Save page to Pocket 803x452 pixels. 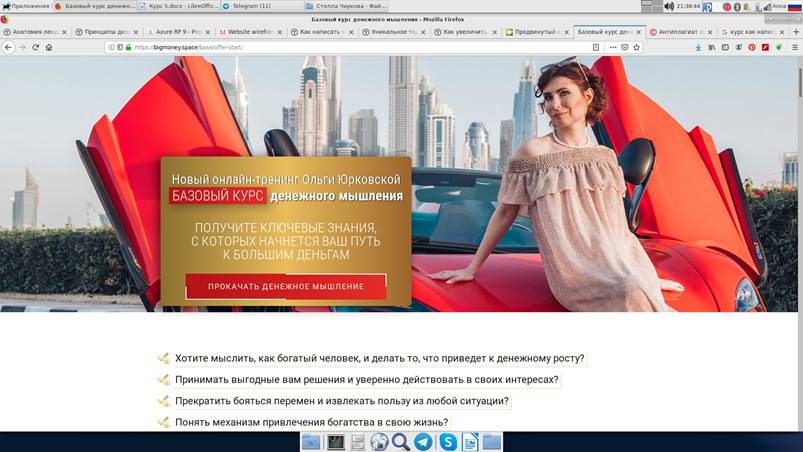click(625, 47)
